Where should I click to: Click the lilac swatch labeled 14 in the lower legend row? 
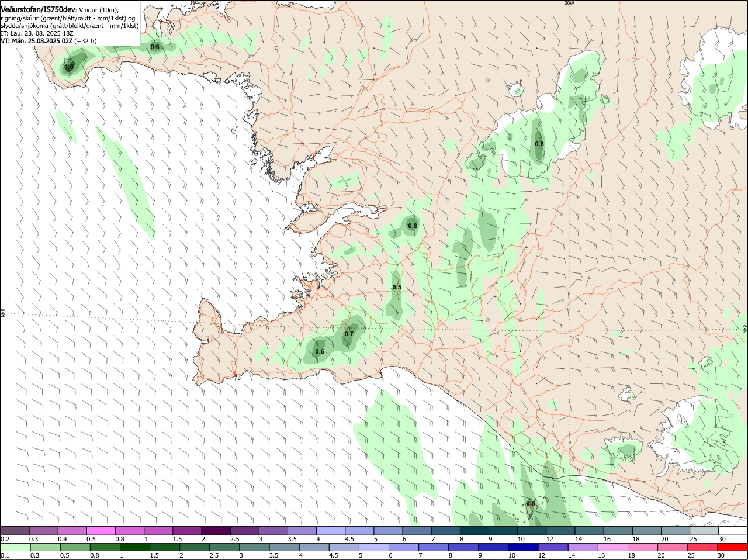(583, 547)
